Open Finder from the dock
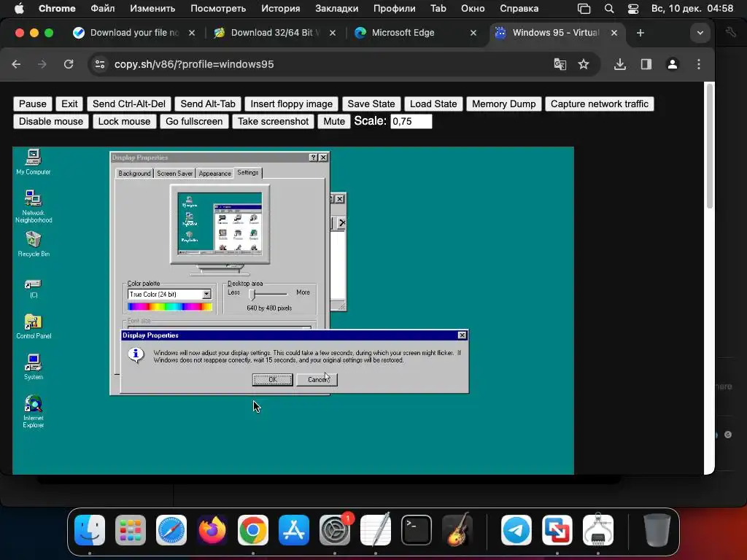The width and height of the screenshot is (747, 560). point(90,529)
